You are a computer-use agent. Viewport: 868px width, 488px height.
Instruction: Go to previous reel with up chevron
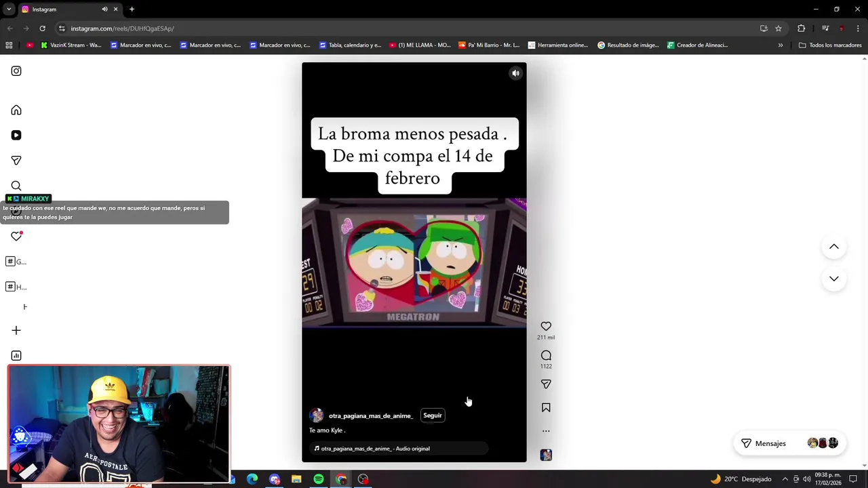pyautogui.click(x=834, y=247)
